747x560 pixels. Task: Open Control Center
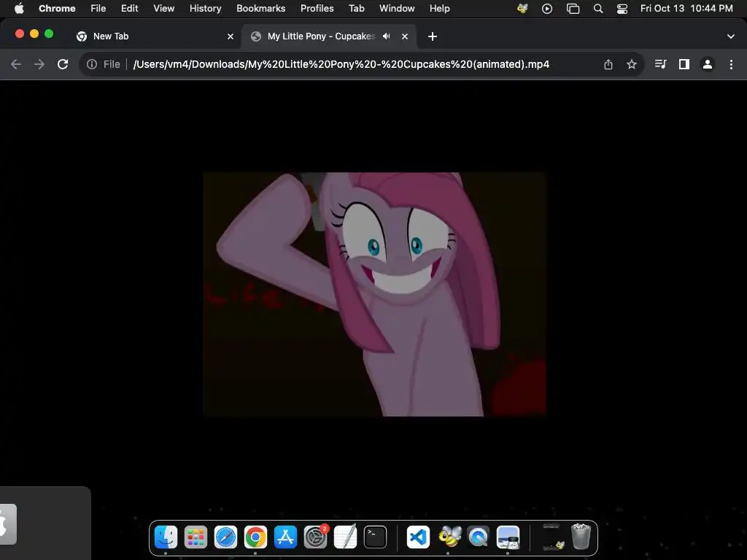pyautogui.click(x=622, y=8)
